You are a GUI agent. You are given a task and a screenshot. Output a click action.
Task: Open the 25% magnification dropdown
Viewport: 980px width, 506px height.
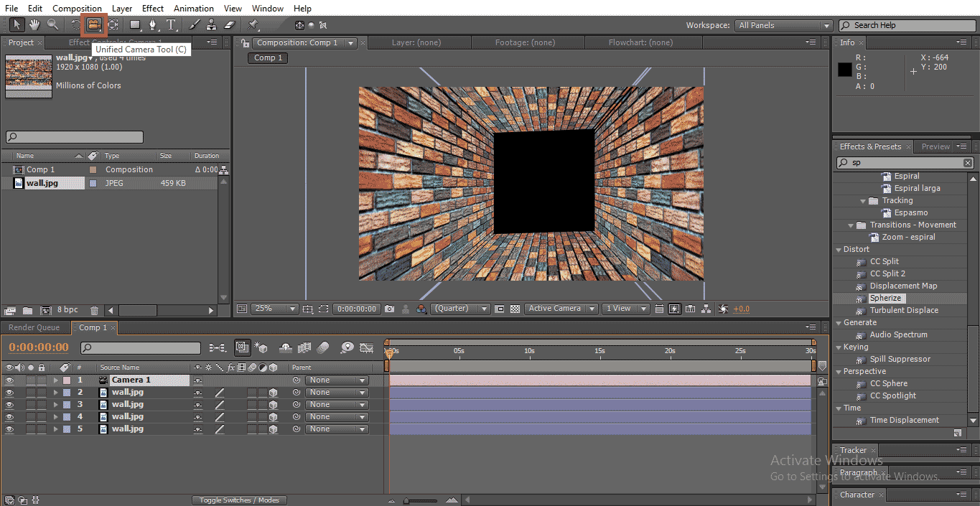[275, 309]
